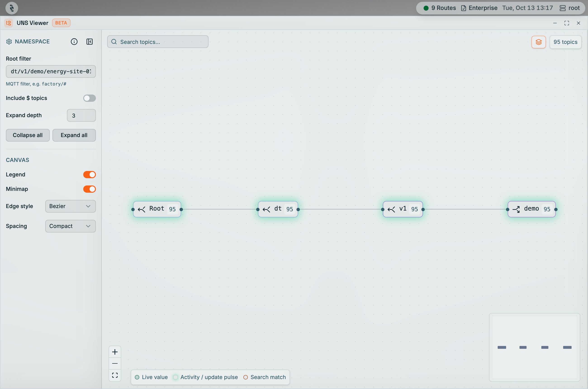Click into the Root filter field

click(51, 71)
